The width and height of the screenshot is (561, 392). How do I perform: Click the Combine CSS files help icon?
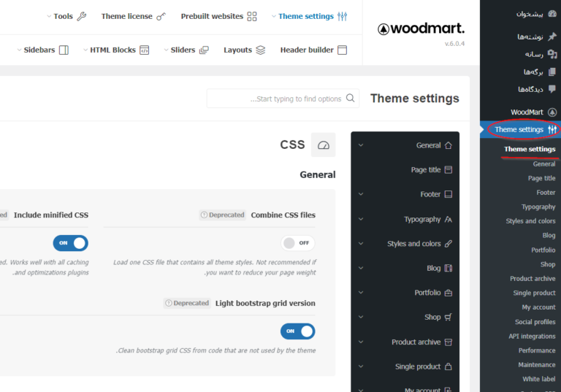tap(204, 215)
